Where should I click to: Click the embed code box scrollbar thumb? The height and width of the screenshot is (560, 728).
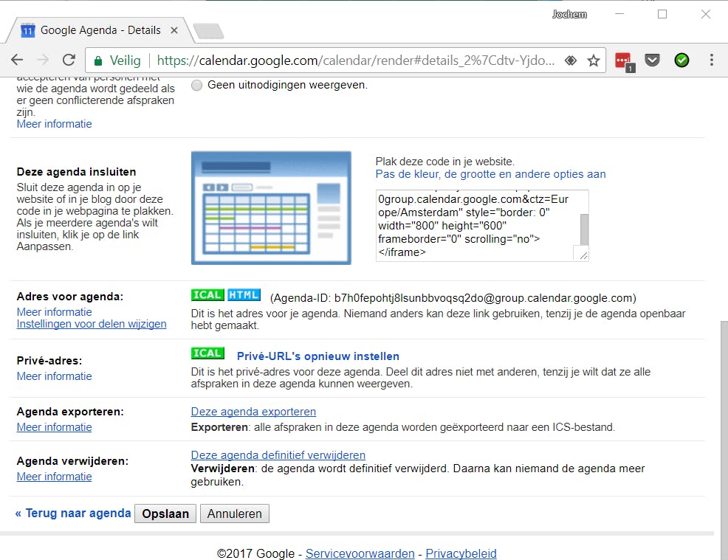pyautogui.click(x=585, y=229)
